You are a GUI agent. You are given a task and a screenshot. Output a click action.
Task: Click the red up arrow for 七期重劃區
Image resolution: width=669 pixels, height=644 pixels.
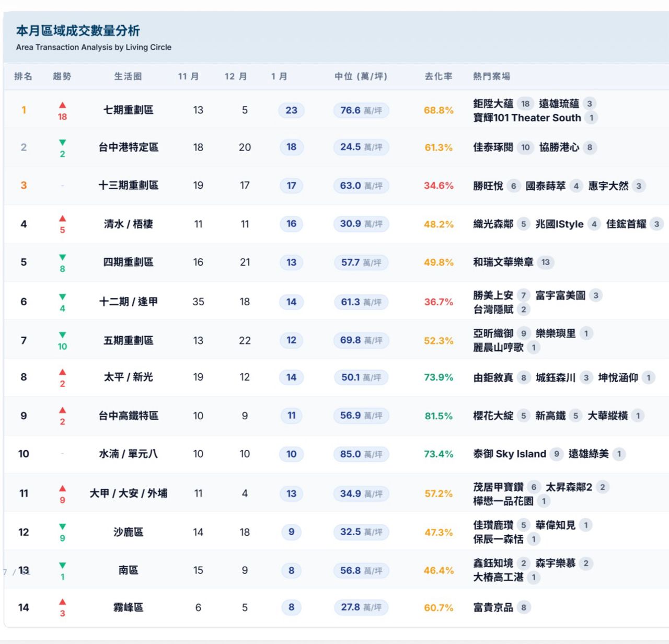62,105
